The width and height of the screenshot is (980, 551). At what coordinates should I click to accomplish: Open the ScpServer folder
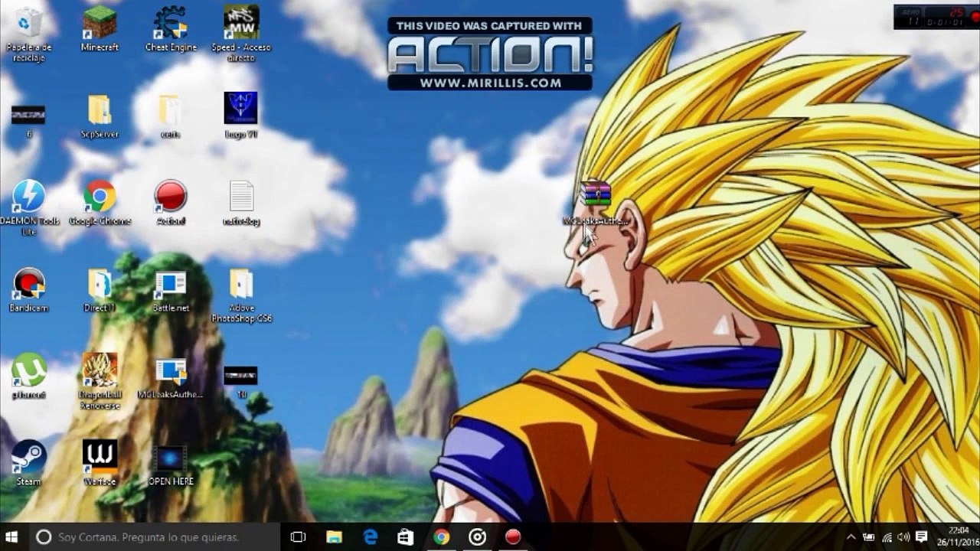(100, 116)
